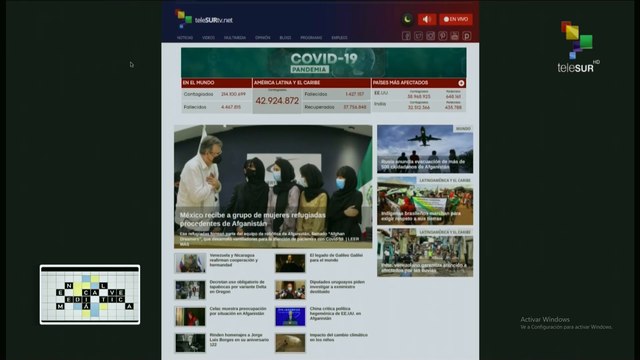Click the Oregon tapabocas story thumbnail

pyautogui.click(x=190, y=290)
